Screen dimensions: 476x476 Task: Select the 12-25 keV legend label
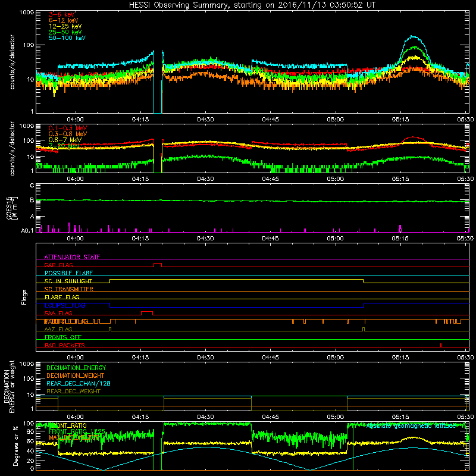point(65,26)
